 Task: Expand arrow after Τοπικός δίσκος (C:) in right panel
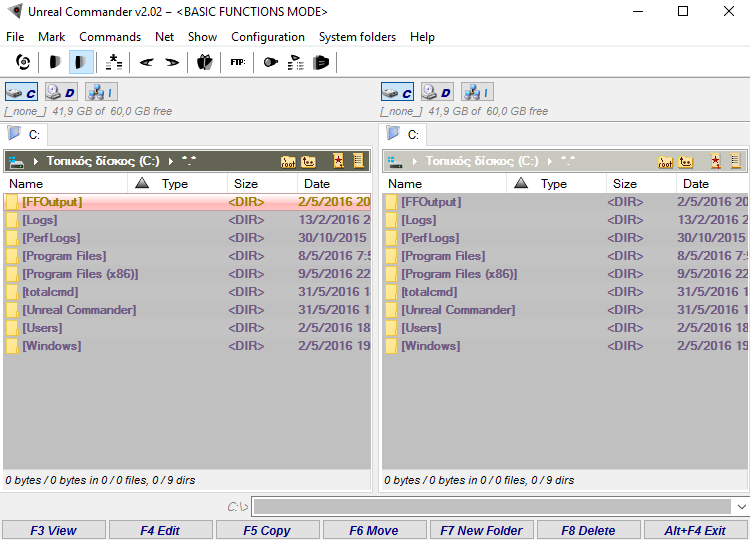tap(550, 162)
